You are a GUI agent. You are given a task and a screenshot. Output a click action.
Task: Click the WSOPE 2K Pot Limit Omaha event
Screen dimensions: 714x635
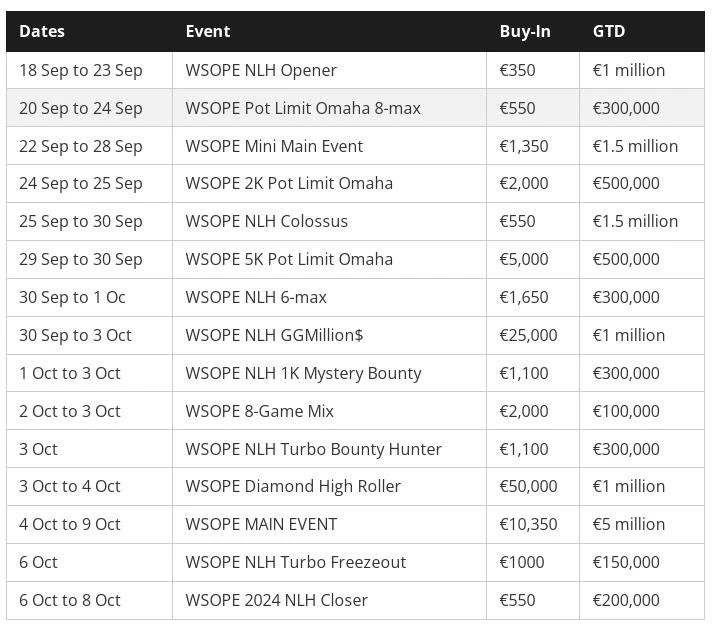(289, 183)
